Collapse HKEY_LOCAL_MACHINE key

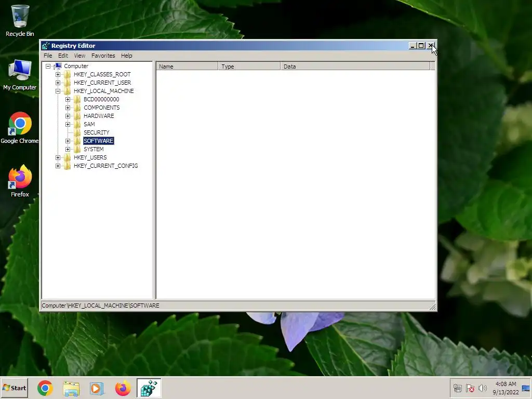pyautogui.click(x=58, y=91)
